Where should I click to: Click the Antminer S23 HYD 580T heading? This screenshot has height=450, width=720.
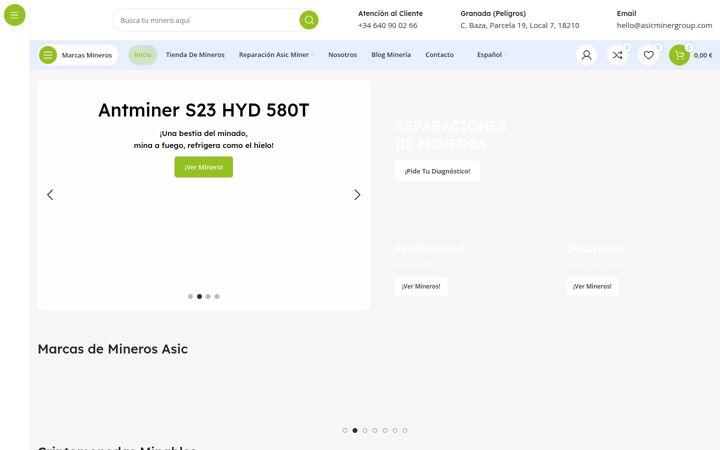203,110
